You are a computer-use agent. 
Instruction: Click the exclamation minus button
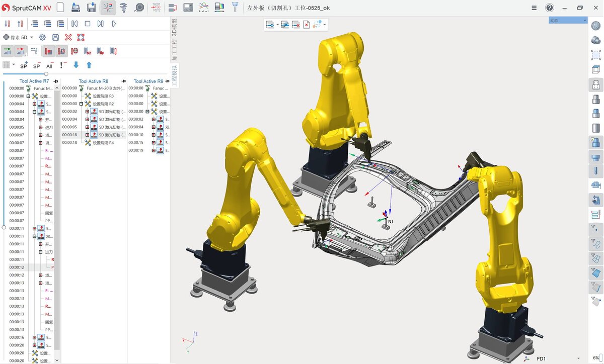(x=63, y=65)
